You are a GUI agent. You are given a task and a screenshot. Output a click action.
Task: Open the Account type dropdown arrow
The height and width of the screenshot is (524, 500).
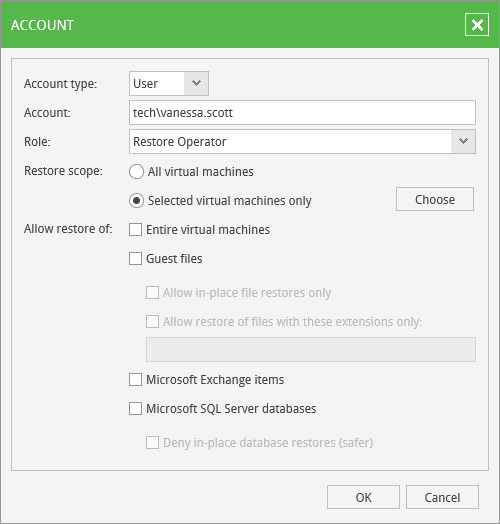click(196, 83)
